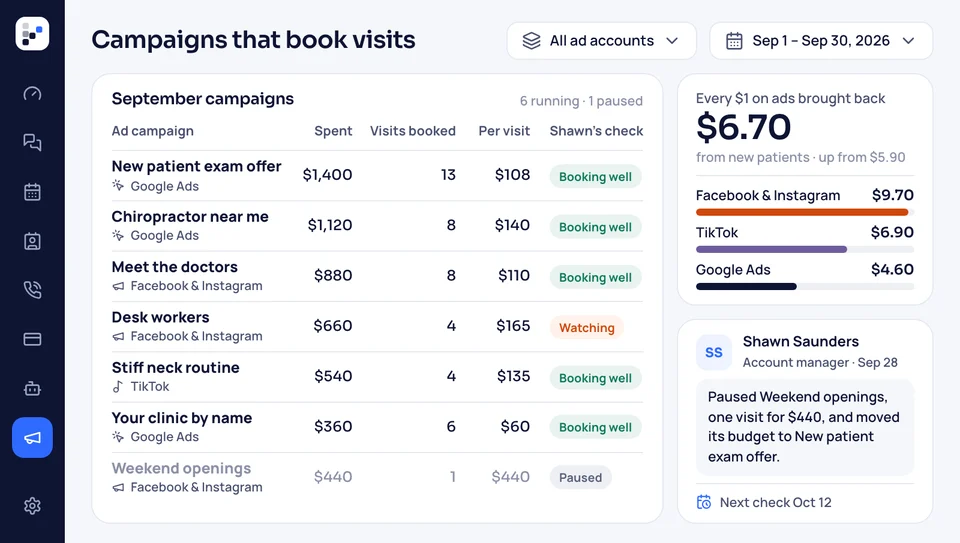Viewport: 960px width, 543px height.
Task: Click the $6.90 TikTok value
Action: 892,232
